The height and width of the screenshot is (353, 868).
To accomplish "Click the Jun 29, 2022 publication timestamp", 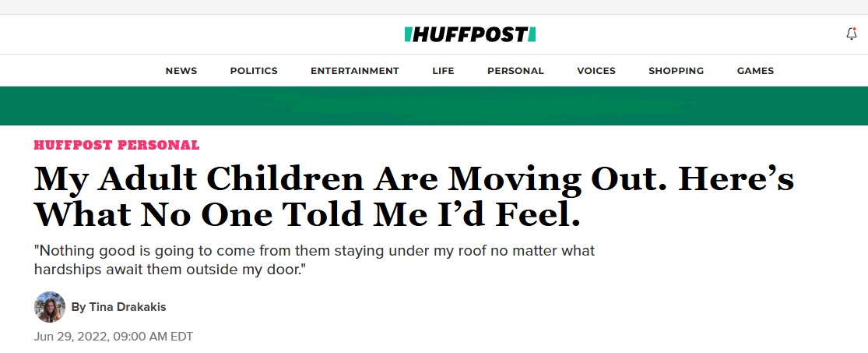I will (114, 337).
